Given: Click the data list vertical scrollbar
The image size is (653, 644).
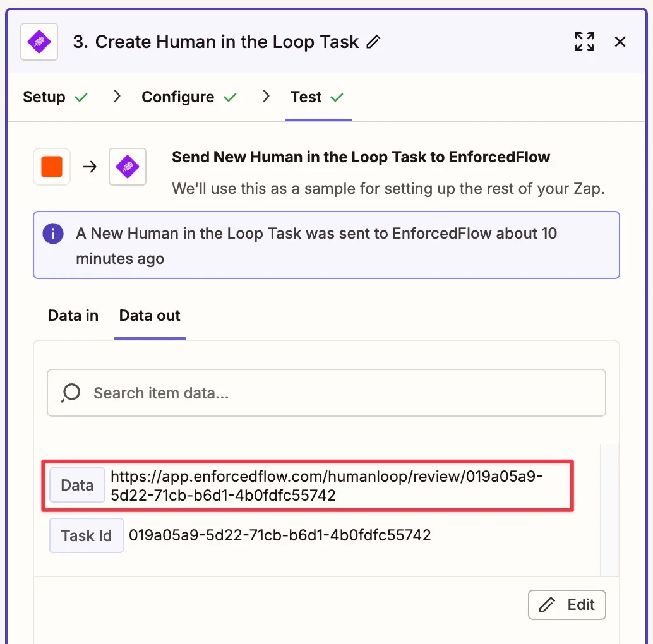Looking at the screenshot, I should click(609, 510).
